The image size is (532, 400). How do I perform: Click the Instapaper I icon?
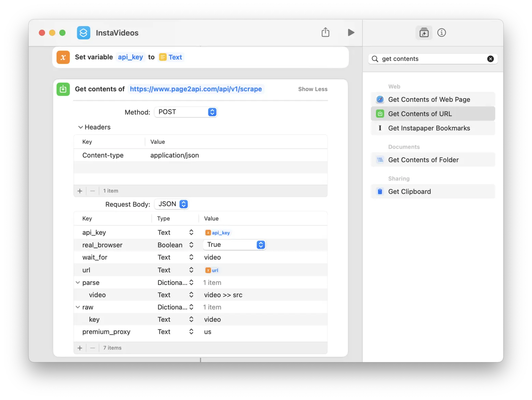click(x=380, y=128)
